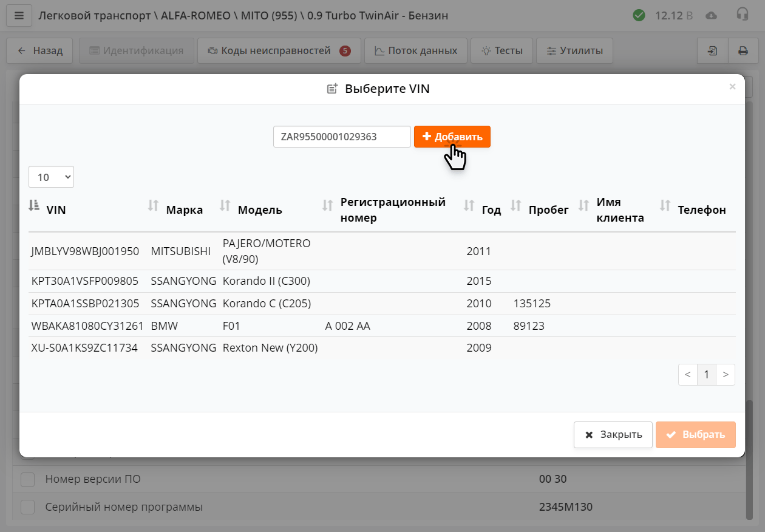
Task: Open the hamburger navigation menu
Action: pyautogui.click(x=19, y=15)
